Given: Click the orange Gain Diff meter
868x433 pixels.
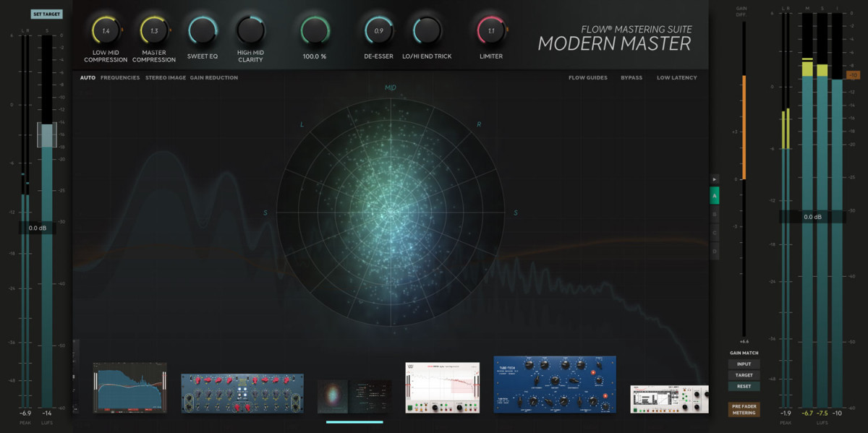Looking at the screenshot, I should 744,127.
